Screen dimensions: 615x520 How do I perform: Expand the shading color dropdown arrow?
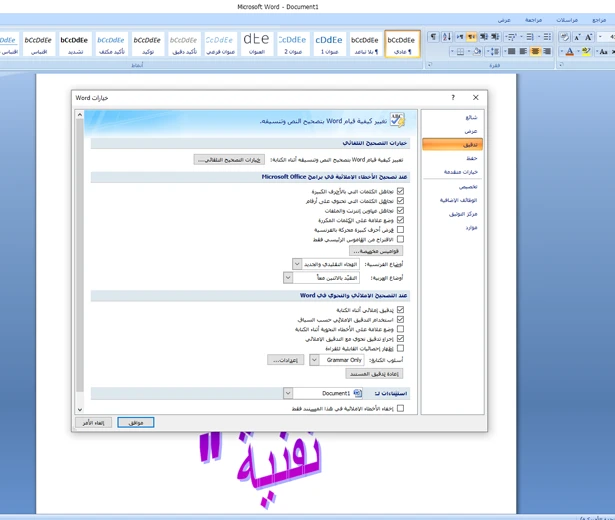tap(469, 51)
